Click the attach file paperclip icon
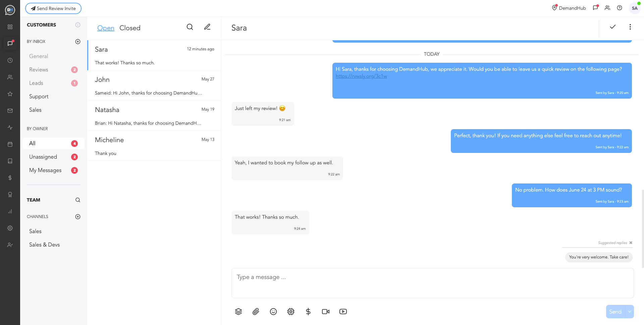The image size is (644, 325). pos(256,312)
